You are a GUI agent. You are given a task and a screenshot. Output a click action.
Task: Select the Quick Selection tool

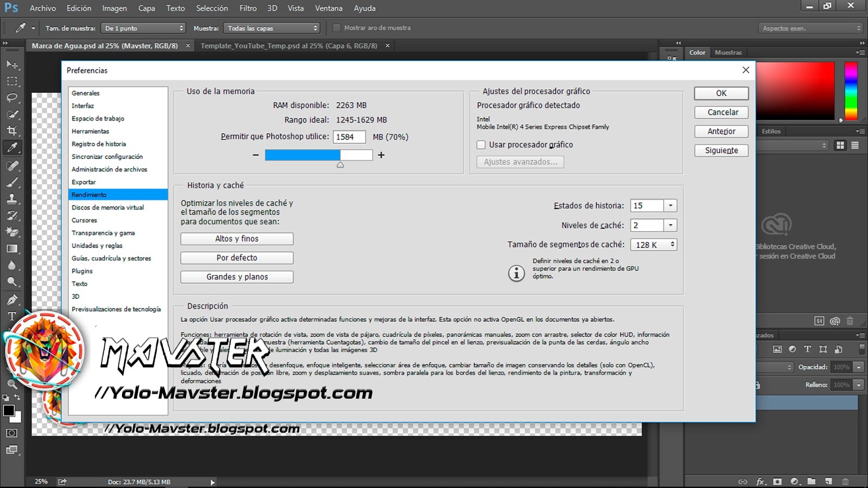(x=12, y=114)
